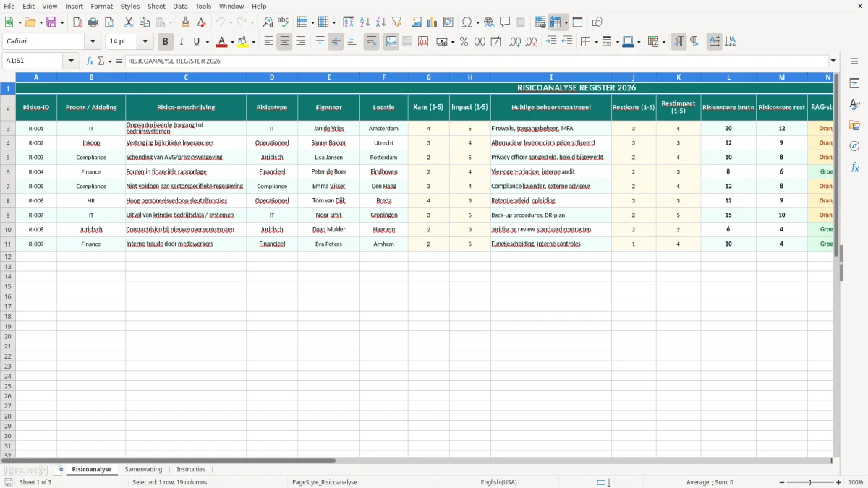The width and height of the screenshot is (868, 488).
Task: Select row header 7
Action: pyautogui.click(x=8, y=186)
